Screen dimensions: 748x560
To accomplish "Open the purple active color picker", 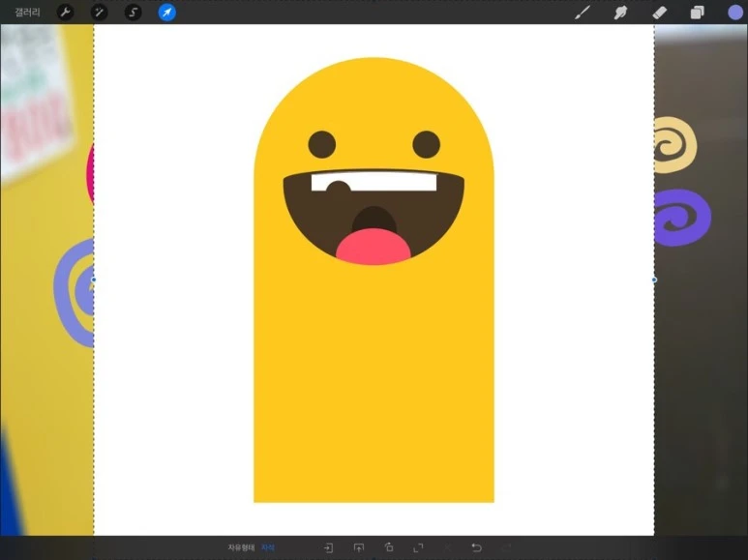I will pyautogui.click(x=735, y=13).
